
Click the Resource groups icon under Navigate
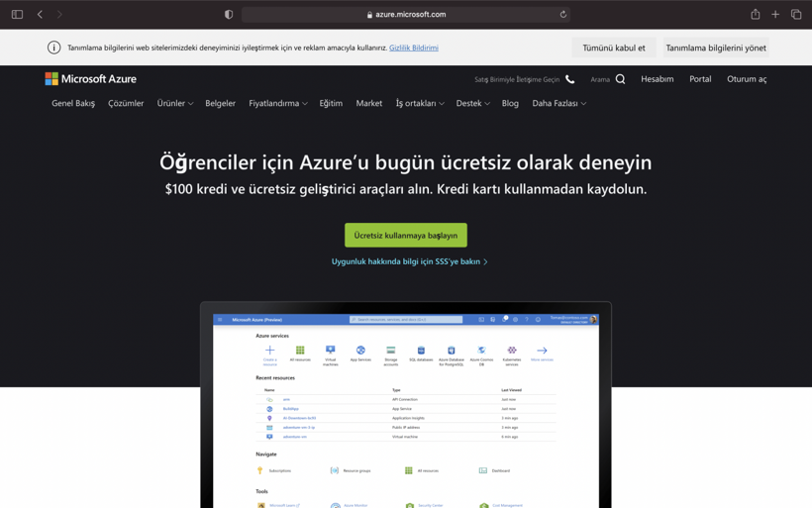point(335,470)
